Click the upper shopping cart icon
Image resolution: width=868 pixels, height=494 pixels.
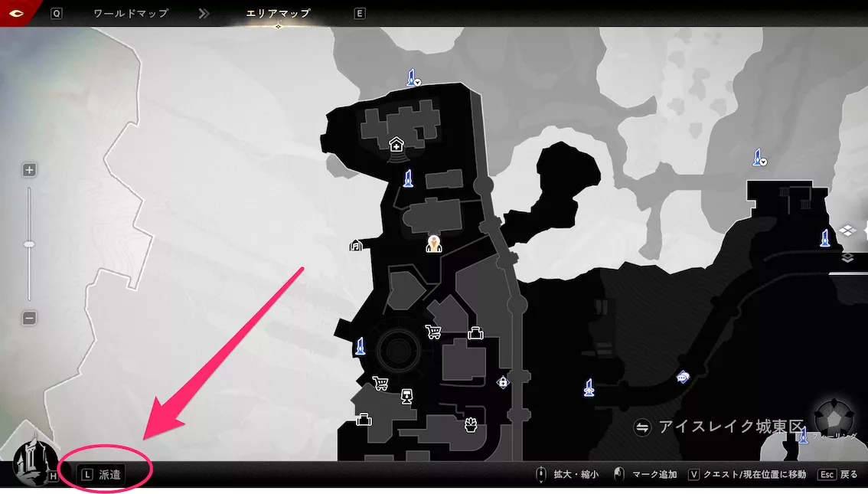pos(432,332)
